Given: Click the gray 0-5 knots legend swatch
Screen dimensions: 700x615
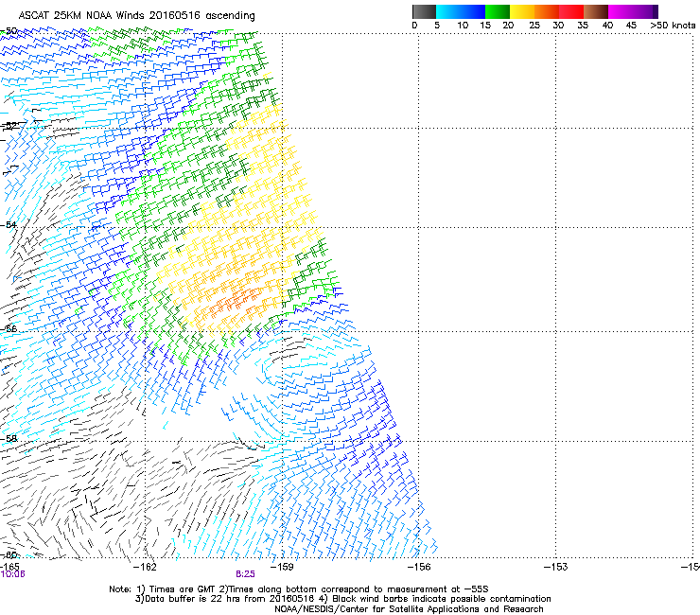Looking at the screenshot, I should click(424, 11).
